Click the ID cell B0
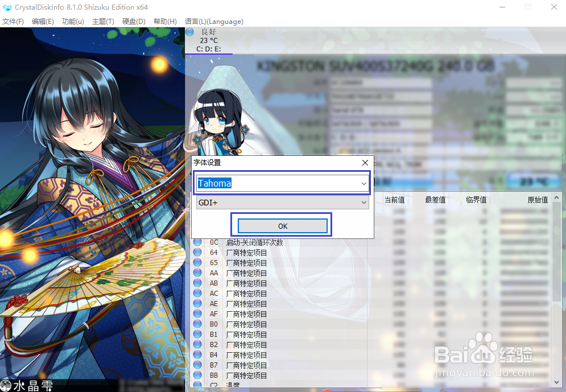Screen dimensions: 566x392 [214, 324]
